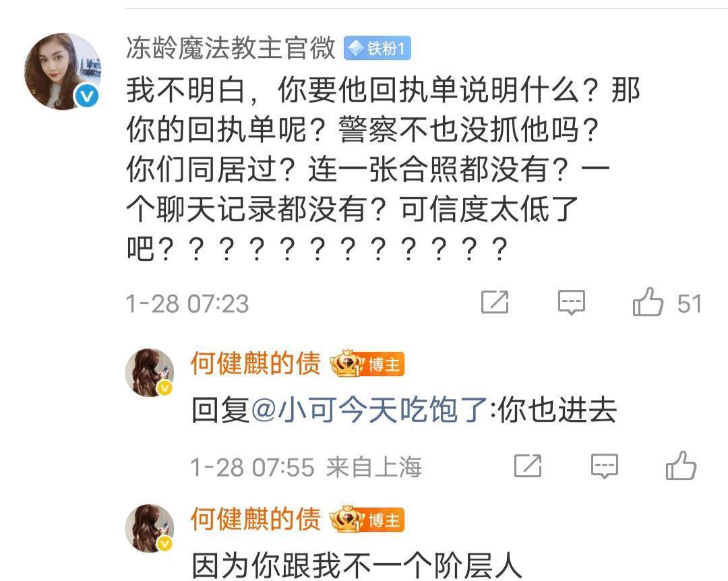Reply to the top comment via comment icon
Viewport: 728px width, 581px height.
pyautogui.click(x=571, y=303)
